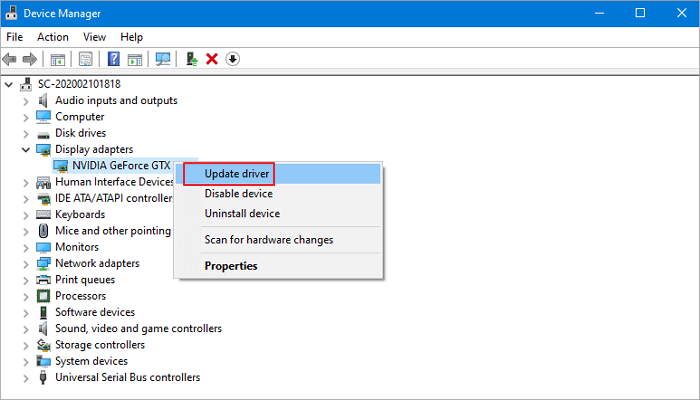Click the NVIDIA GeForce GTX device icon
Image resolution: width=700 pixels, height=400 pixels.
(60, 166)
